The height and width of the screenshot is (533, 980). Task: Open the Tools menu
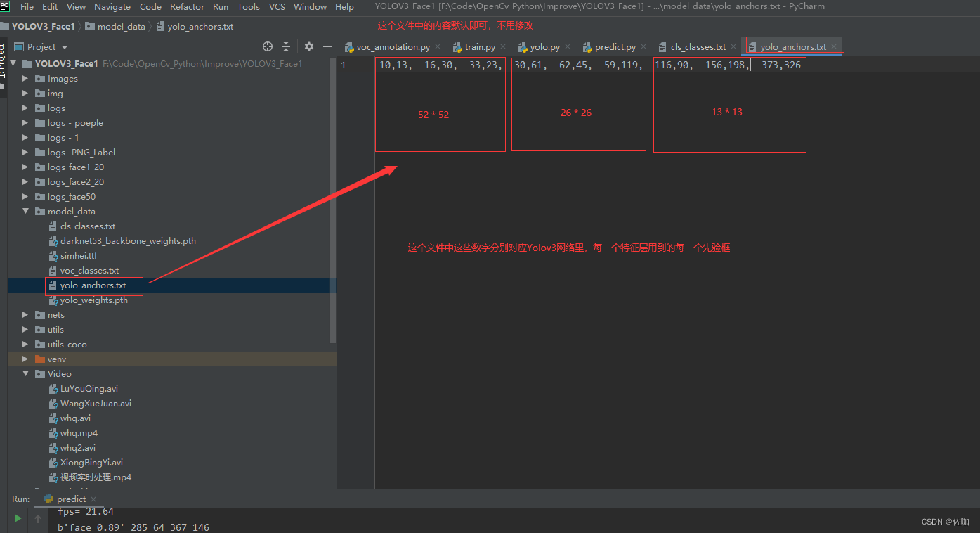click(249, 6)
